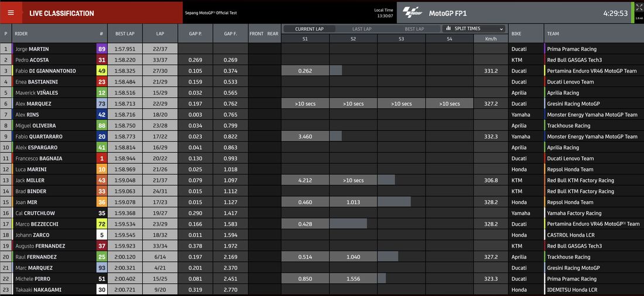Viewport: 644px width, 296px height.
Task: Select rider Fabio QUARTARARO
Action: coord(39,136)
